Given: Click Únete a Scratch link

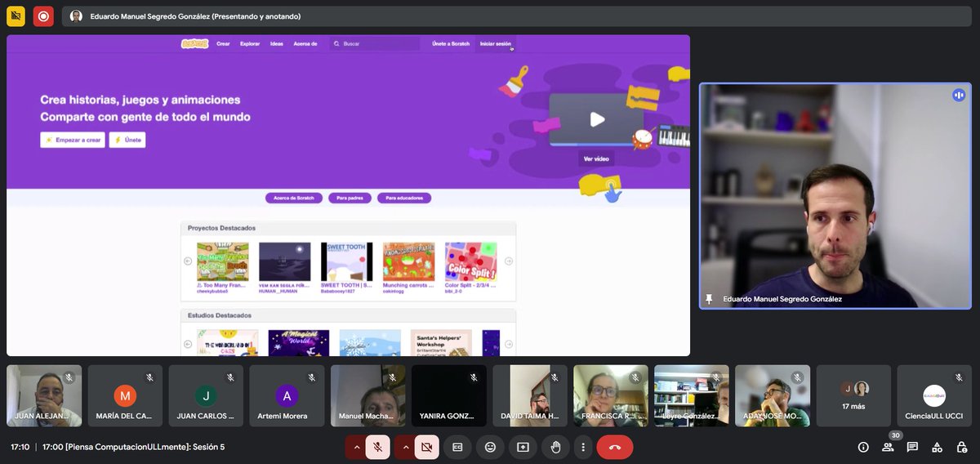Looking at the screenshot, I should tap(451, 43).
